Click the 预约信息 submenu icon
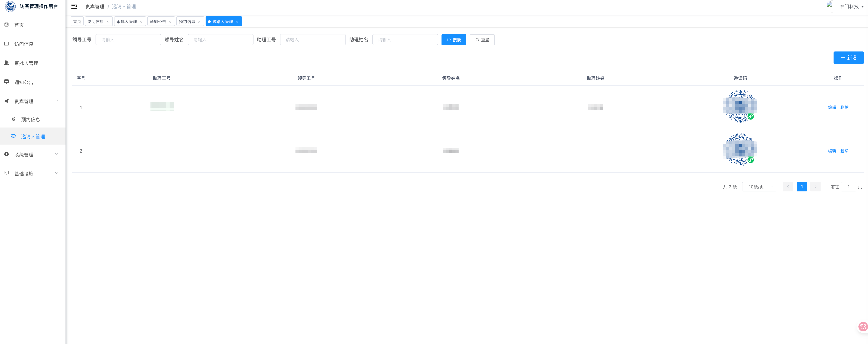The width and height of the screenshot is (868, 344). pos(13,119)
